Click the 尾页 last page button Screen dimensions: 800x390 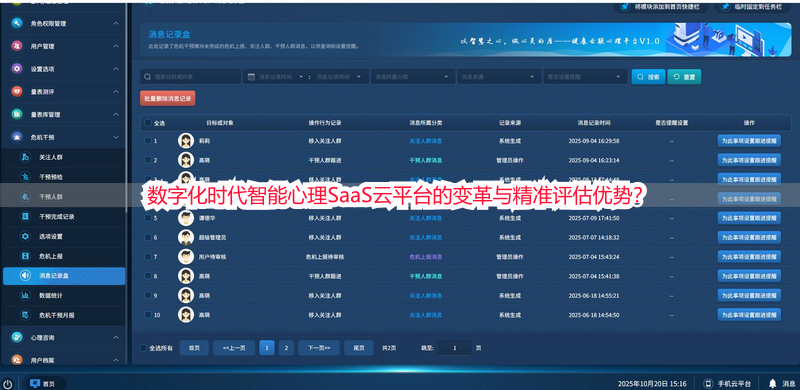[x=359, y=348]
